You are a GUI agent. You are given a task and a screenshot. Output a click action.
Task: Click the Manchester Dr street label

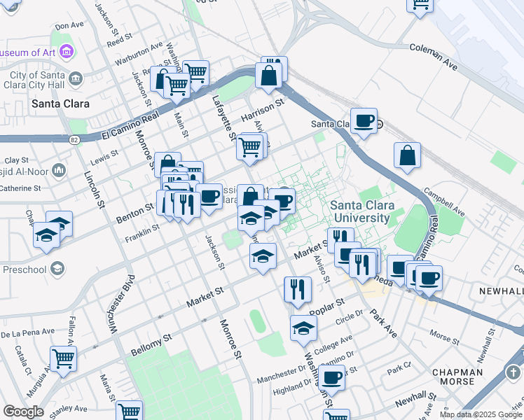[x=282, y=375]
